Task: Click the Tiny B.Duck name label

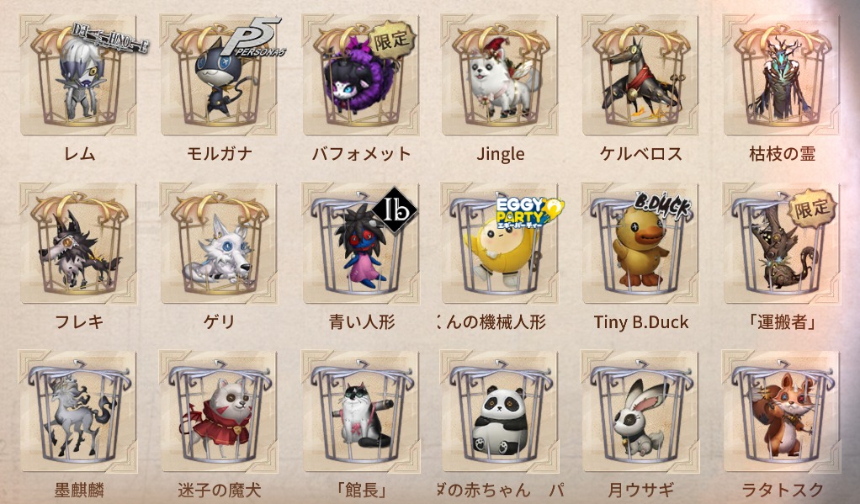Action: click(x=640, y=322)
